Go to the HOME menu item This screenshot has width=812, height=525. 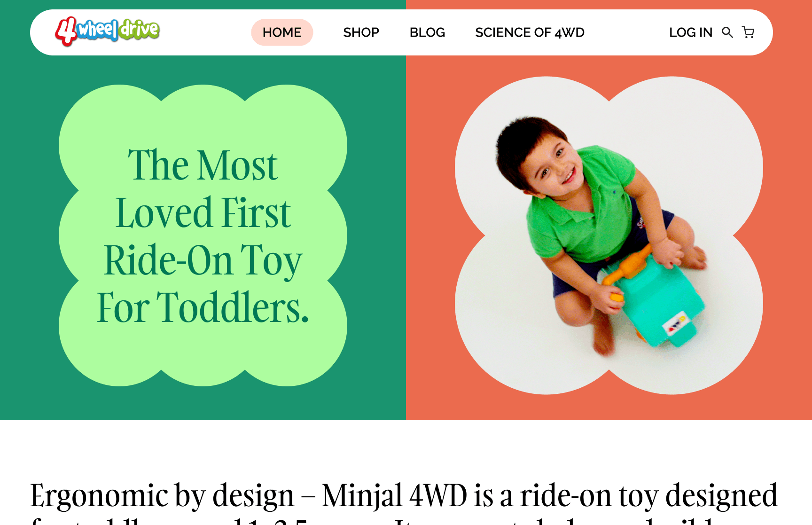pyautogui.click(x=282, y=32)
